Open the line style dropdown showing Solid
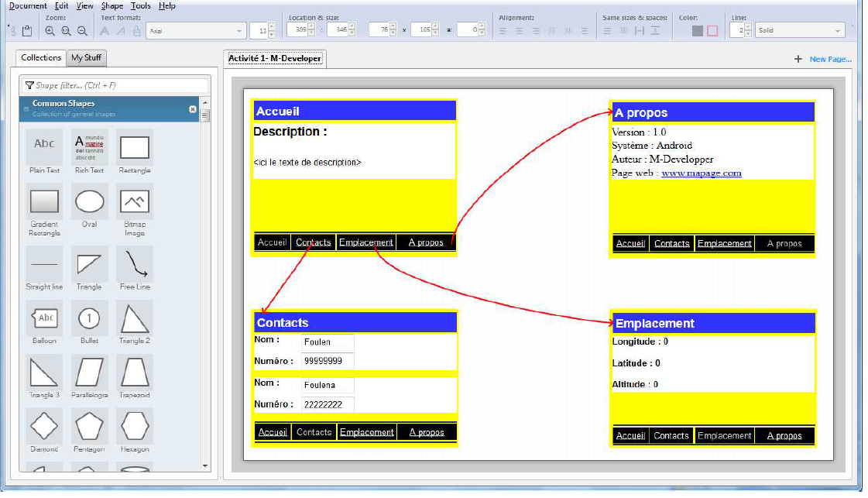The height and width of the screenshot is (498, 868). pos(799,30)
